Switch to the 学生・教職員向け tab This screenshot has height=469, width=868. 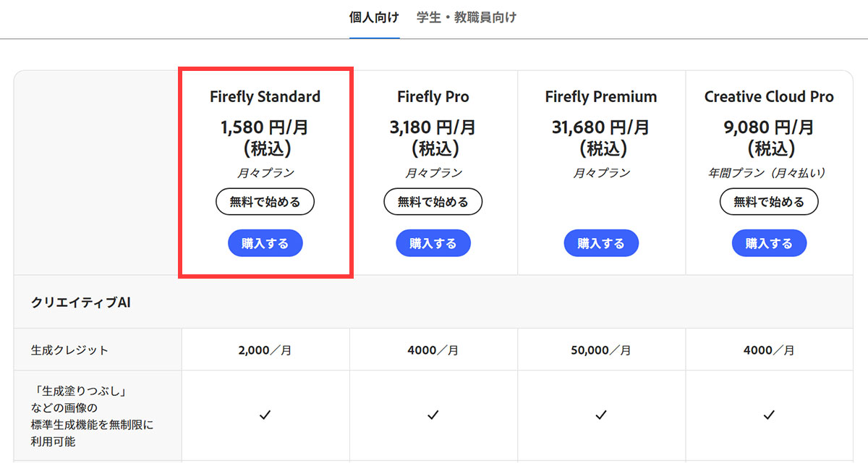(x=465, y=17)
